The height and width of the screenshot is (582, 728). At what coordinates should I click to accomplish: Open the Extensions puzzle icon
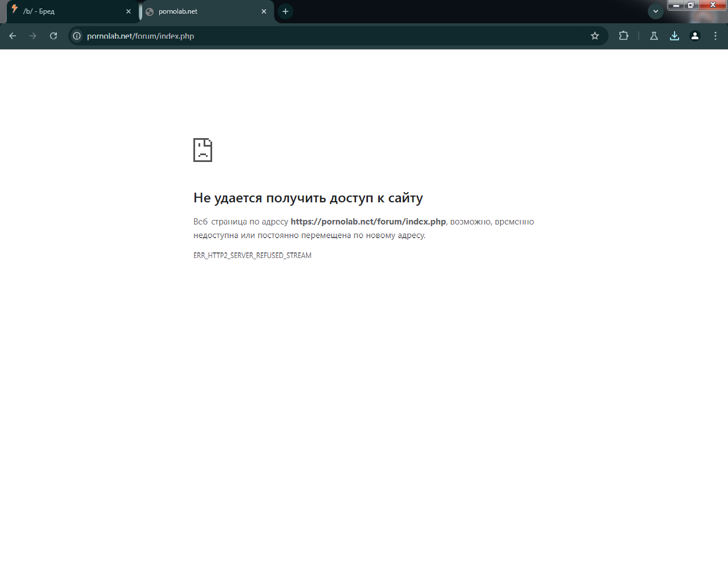click(x=624, y=36)
